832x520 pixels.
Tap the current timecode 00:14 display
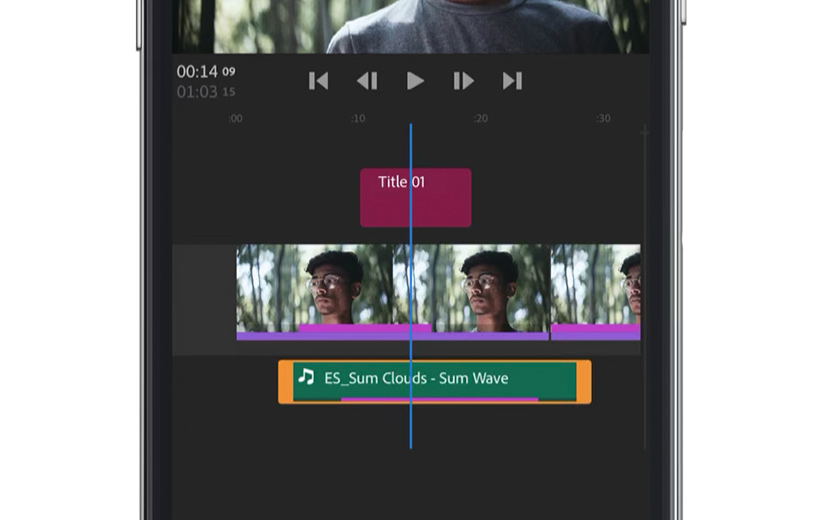pos(205,72)
